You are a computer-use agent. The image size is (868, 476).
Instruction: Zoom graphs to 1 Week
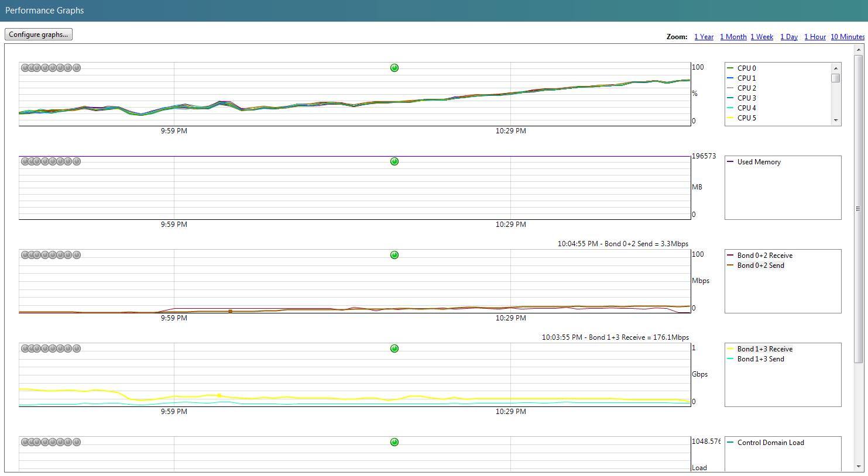point(761,37)
